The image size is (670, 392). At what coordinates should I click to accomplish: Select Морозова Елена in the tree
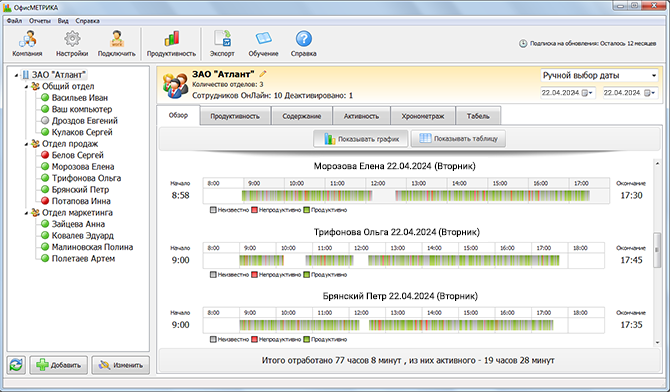coord(83,167)
